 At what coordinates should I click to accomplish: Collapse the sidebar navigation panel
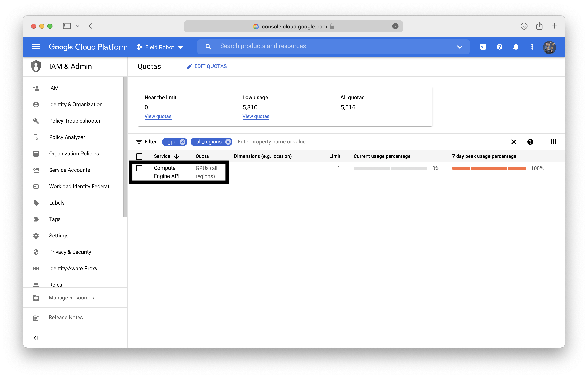click(x=36, y=338)
